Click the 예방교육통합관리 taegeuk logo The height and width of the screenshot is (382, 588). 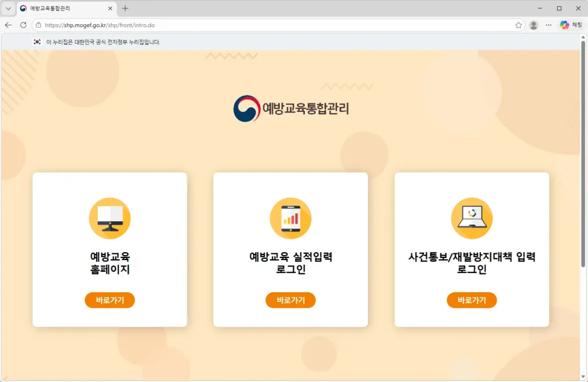246,109
